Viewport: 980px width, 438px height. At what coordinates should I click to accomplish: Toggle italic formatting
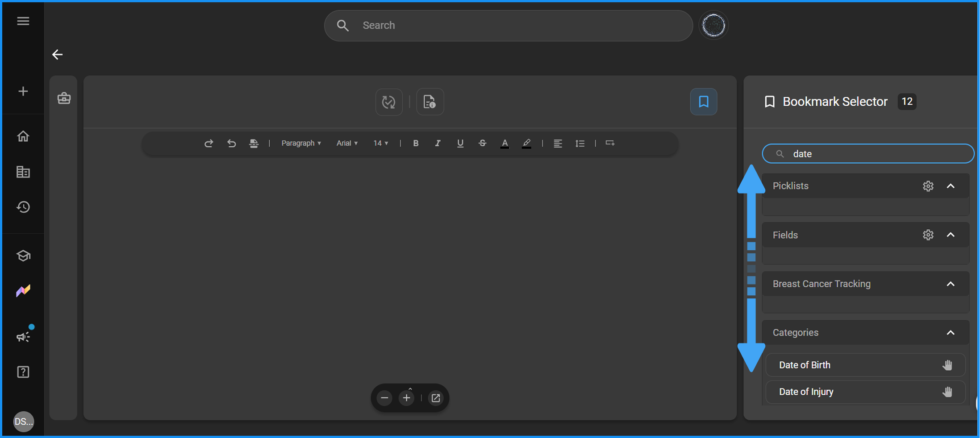coord(438,143)
